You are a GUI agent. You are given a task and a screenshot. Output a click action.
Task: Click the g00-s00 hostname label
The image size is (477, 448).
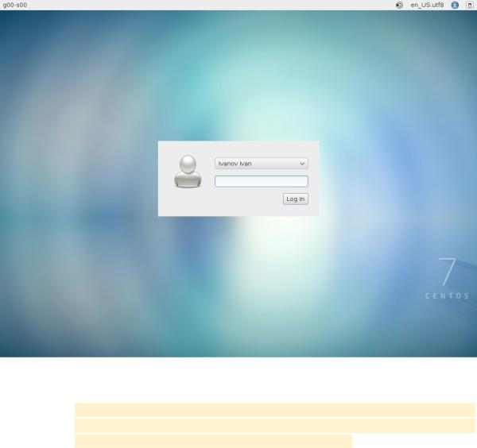click(15, 5)
